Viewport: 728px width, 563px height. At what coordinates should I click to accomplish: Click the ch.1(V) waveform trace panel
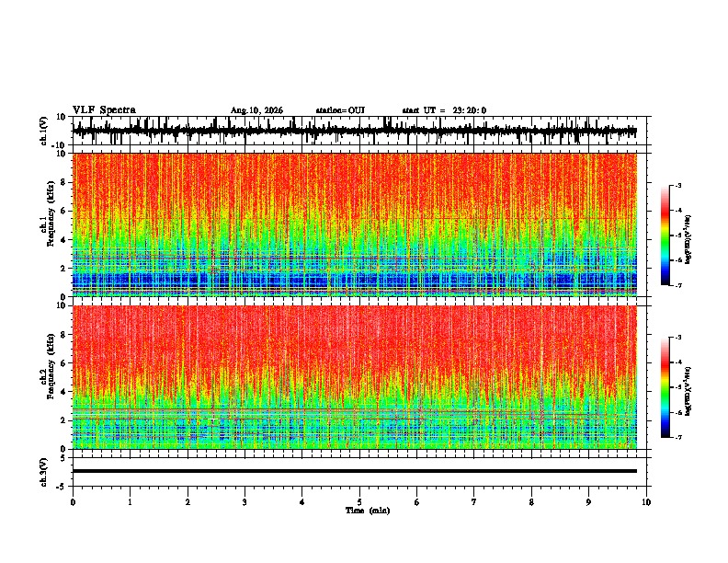pyautogui.click(x=359, y=131)
